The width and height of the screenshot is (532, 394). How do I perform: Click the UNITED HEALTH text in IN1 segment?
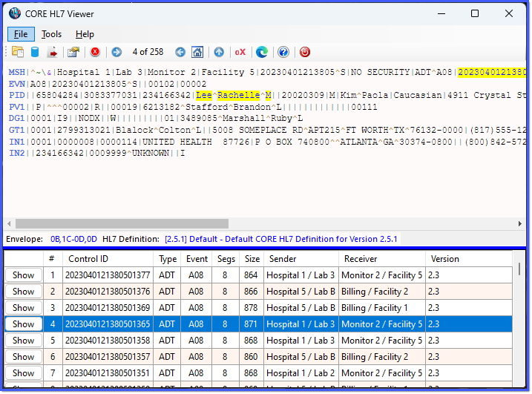(x=177, y=142)
